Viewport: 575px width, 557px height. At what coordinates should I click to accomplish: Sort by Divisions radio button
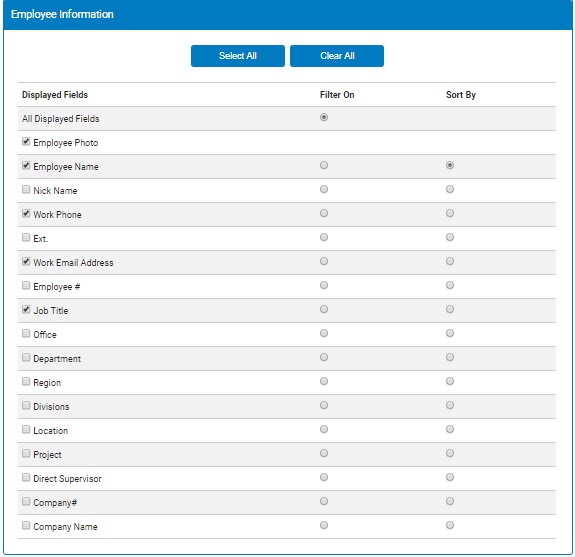[450, 405]
